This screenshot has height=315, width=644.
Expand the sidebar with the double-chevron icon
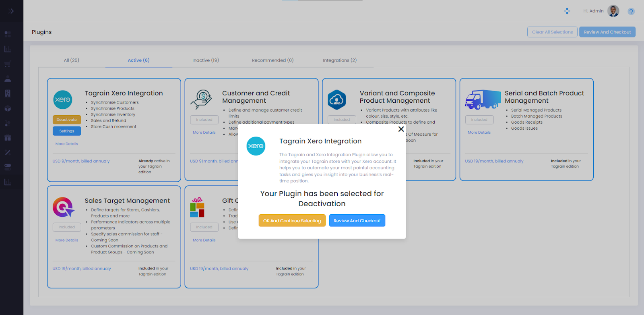pos(11,11)
